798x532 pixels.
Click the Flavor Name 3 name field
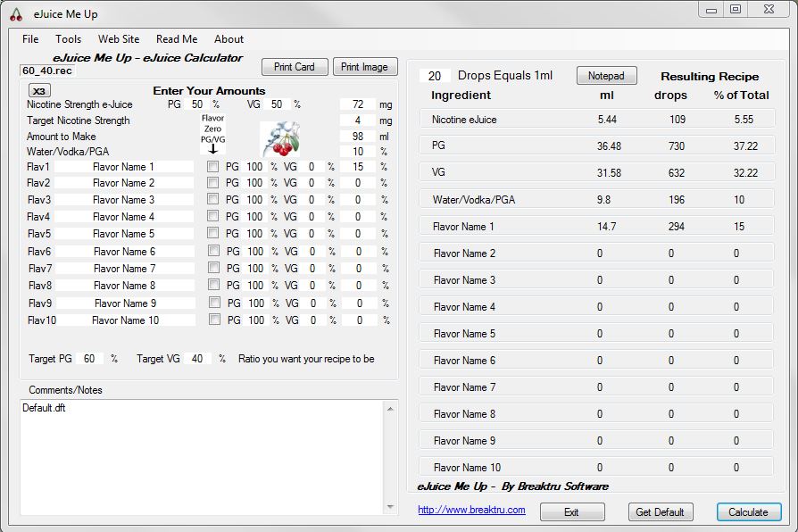click(124, 200)
